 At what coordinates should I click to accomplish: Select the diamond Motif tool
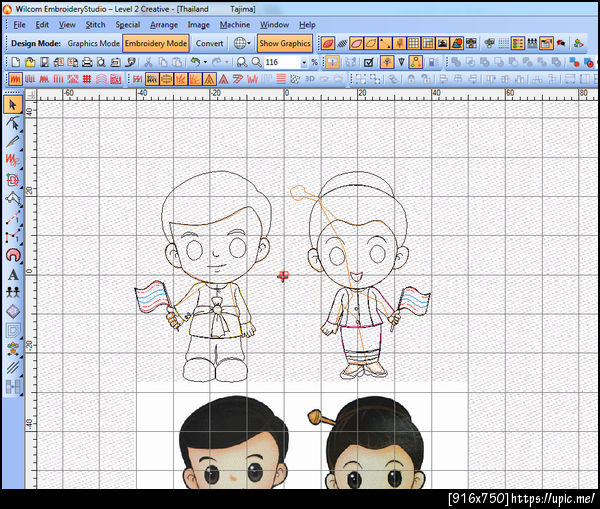13,311
